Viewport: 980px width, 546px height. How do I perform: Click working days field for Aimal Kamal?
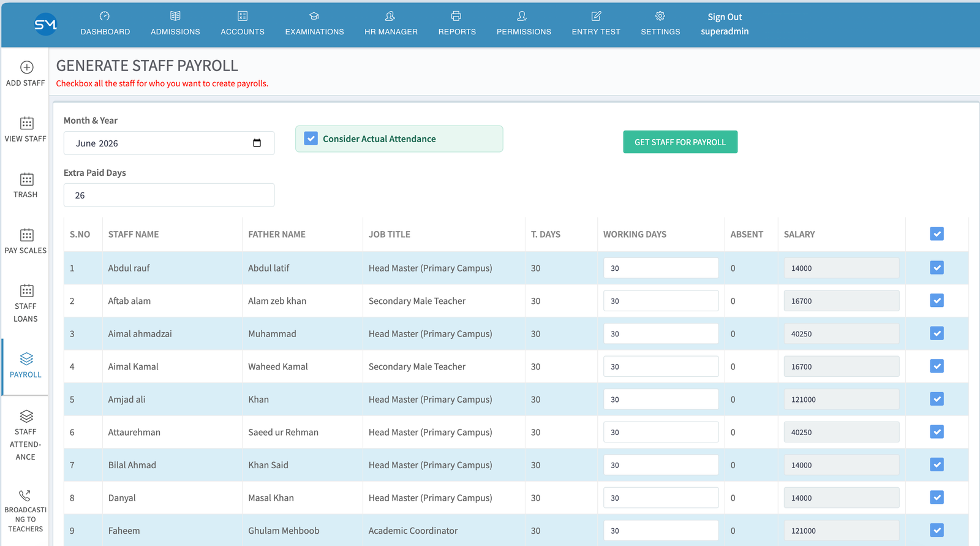[x=661, y=366]
